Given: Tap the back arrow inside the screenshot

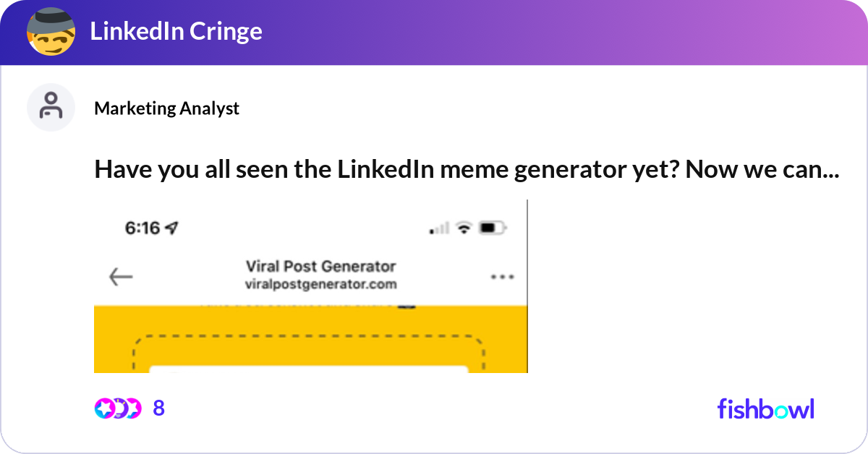Looking at the screenshot, I should [x=122, y=275].
